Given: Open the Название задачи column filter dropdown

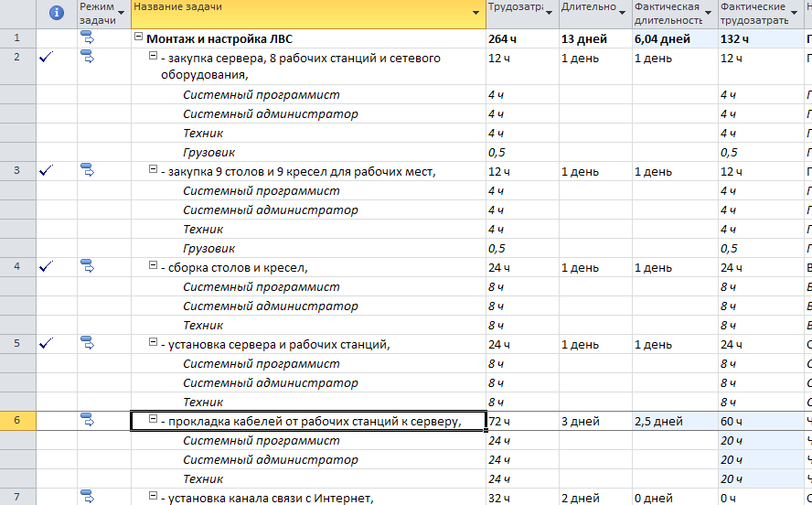Looking at the screenshot, I should coord(475,13).
